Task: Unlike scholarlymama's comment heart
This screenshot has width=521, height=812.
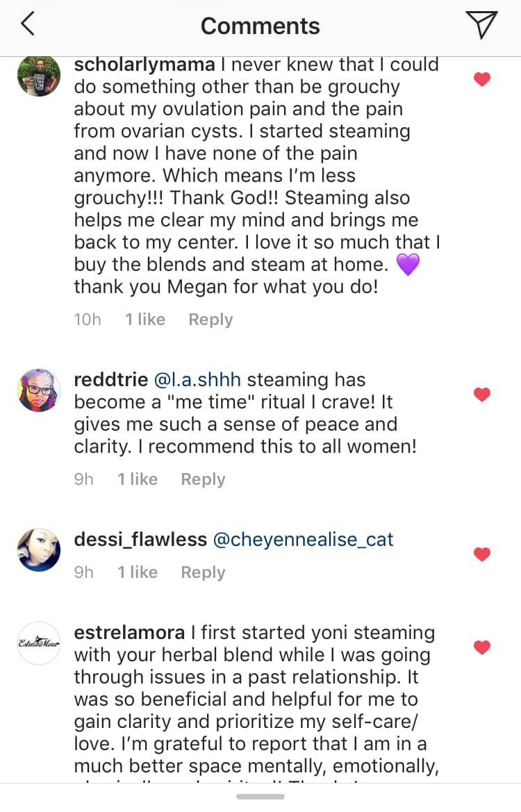Action: [482, 79]
